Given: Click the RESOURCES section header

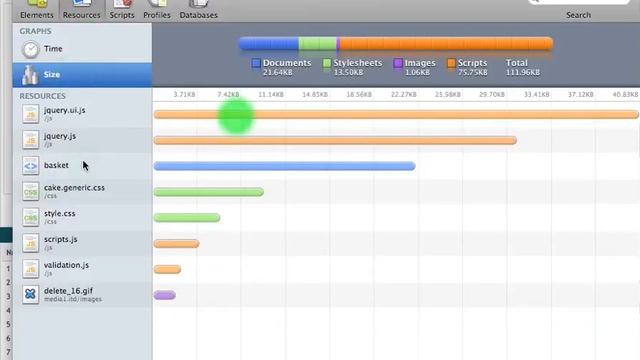Looking at the screenshot, I should click(x=42, y=96).
